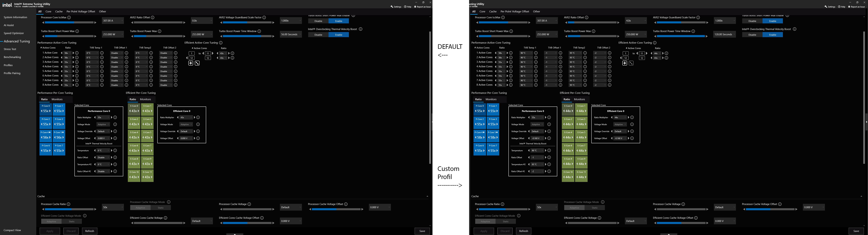Adjust Turbo Boost Power Time Window slider, right window
Image resolution: width=868 pixels, height=235 pixels.
[x=681, y=36]
